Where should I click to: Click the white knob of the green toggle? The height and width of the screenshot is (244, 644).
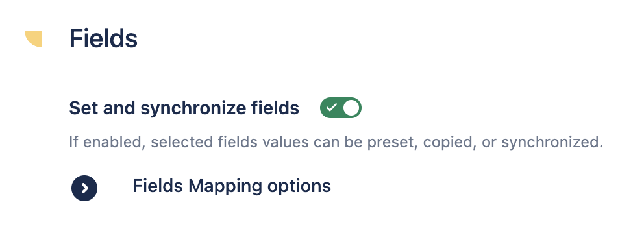click(351, 108)
